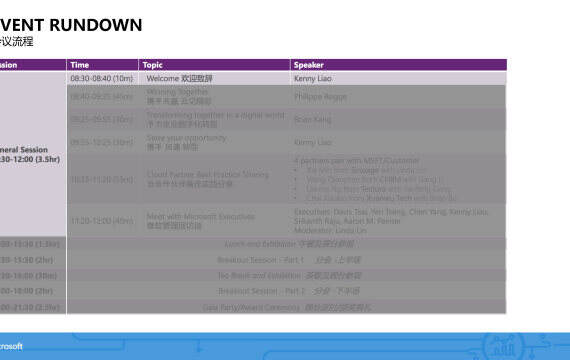Select the 'Topic' column header
Image resolution: width=570 pixels, height=360 pixels.
point(214,65)
